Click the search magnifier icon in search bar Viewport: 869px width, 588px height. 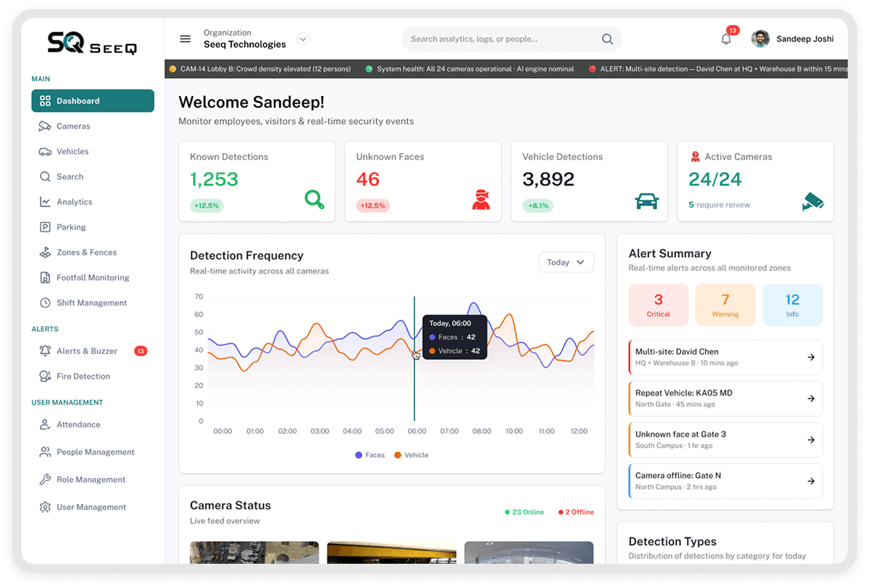607,39
